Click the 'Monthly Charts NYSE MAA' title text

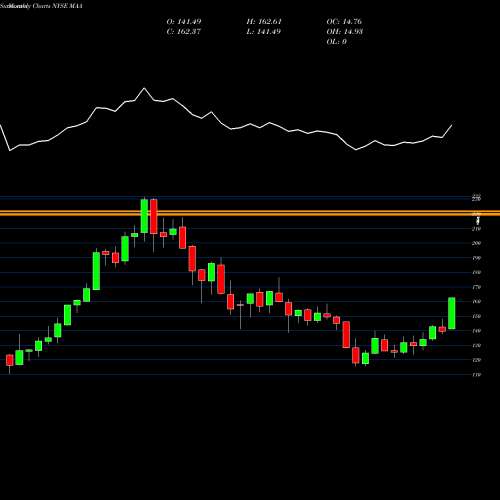click(45, 6)
